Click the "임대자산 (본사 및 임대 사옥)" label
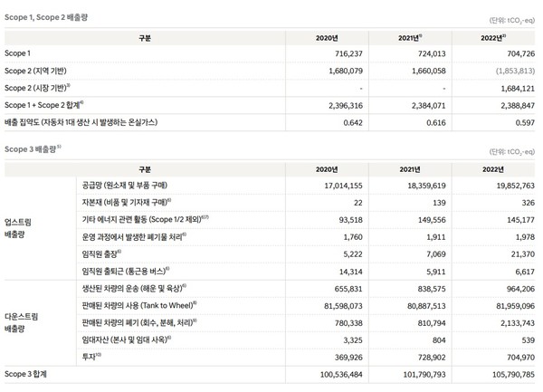543x392 pixels. (126, 340)
